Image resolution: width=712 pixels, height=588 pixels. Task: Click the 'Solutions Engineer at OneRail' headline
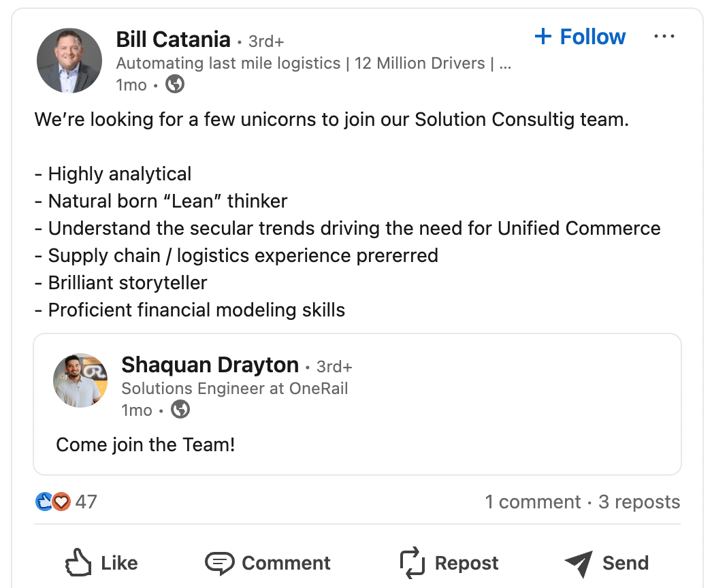point(234,389)
